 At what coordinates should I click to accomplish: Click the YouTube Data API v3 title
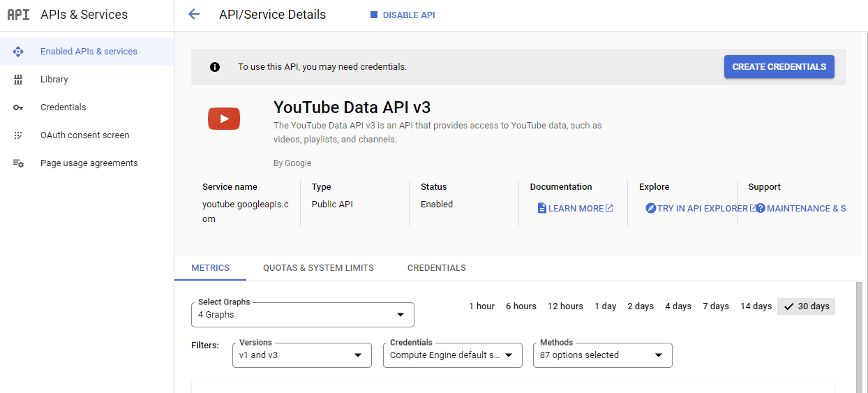coord(352,107)
